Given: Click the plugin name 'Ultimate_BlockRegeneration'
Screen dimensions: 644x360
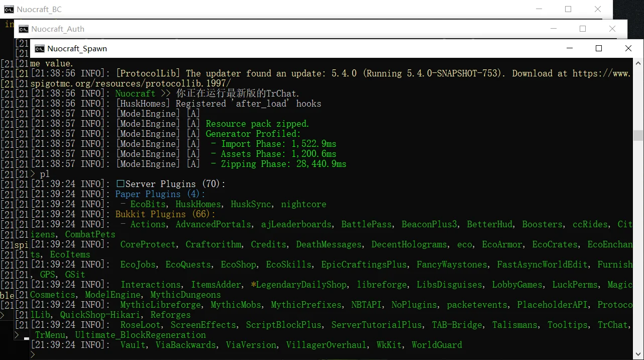Looking at the screenshot, I should click(x=141, y=335).
